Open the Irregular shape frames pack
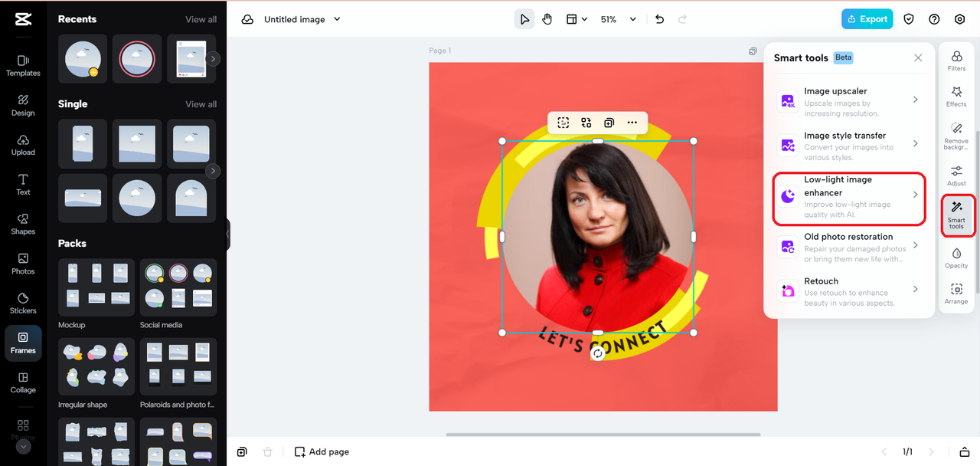The height and width of the screenshot is (466, 980). click(96, 368)
